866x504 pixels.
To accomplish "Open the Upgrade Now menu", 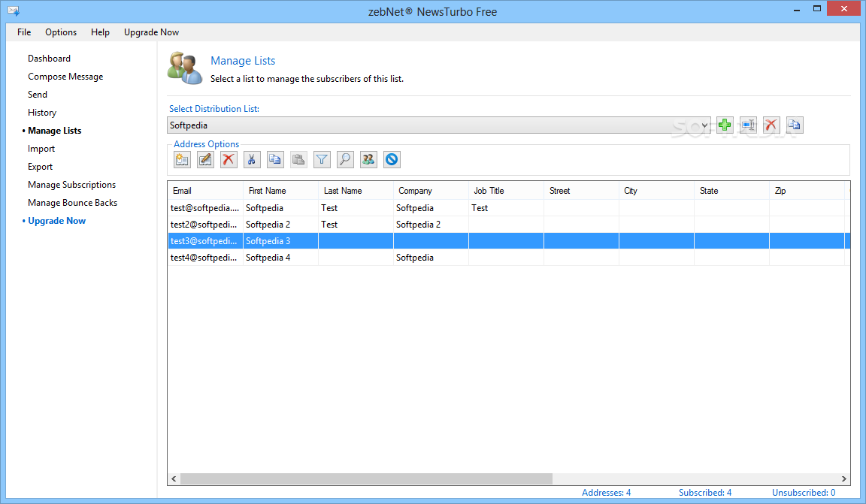I will point(151,32).
